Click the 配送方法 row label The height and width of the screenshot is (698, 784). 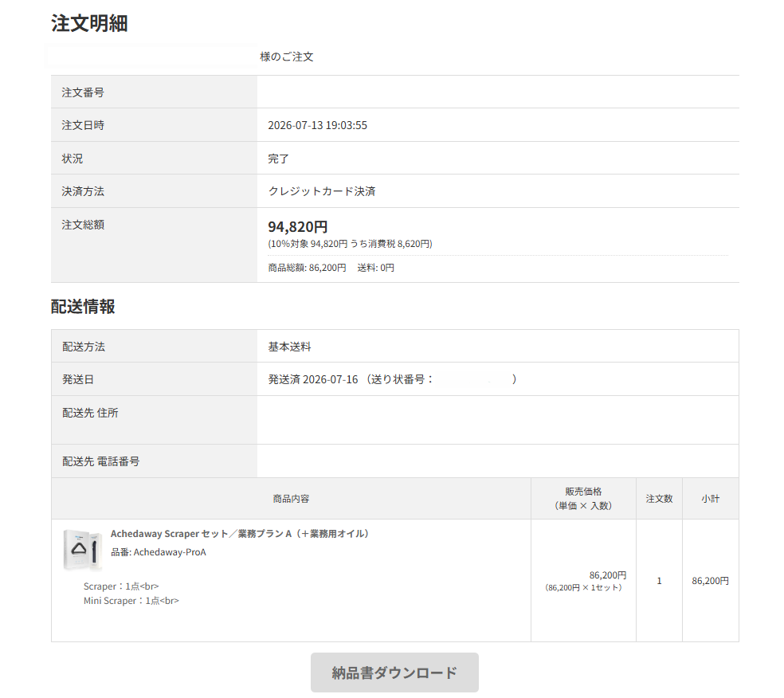(x=84, y=347)
